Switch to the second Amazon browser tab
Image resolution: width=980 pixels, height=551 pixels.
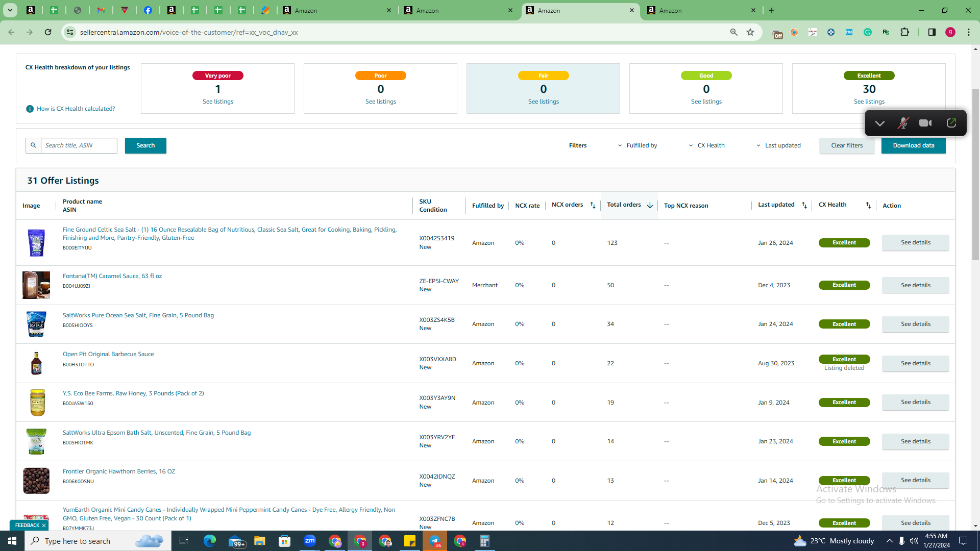coord(458,10)
